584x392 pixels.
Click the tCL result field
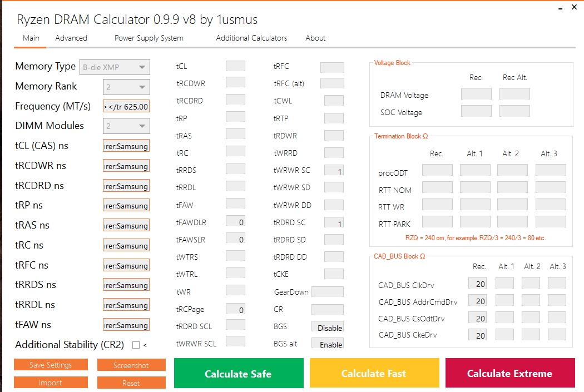coord(235,66)
